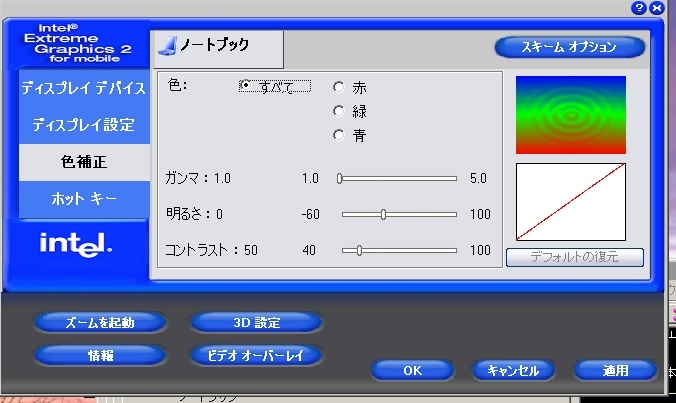Image resolution: width=676 pixels, height=403 pixels.
Task: Open the ホット キー section
Action: (84, 199)
